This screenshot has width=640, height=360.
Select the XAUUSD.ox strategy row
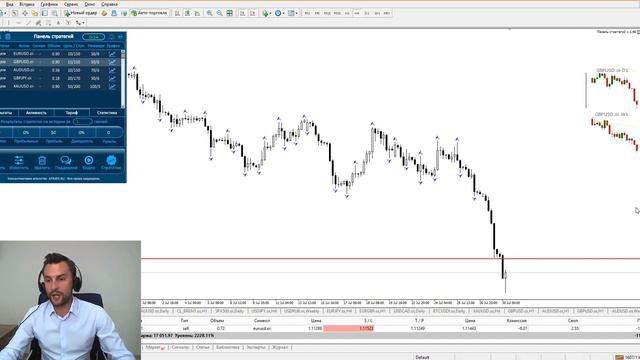tap(60, 87)
